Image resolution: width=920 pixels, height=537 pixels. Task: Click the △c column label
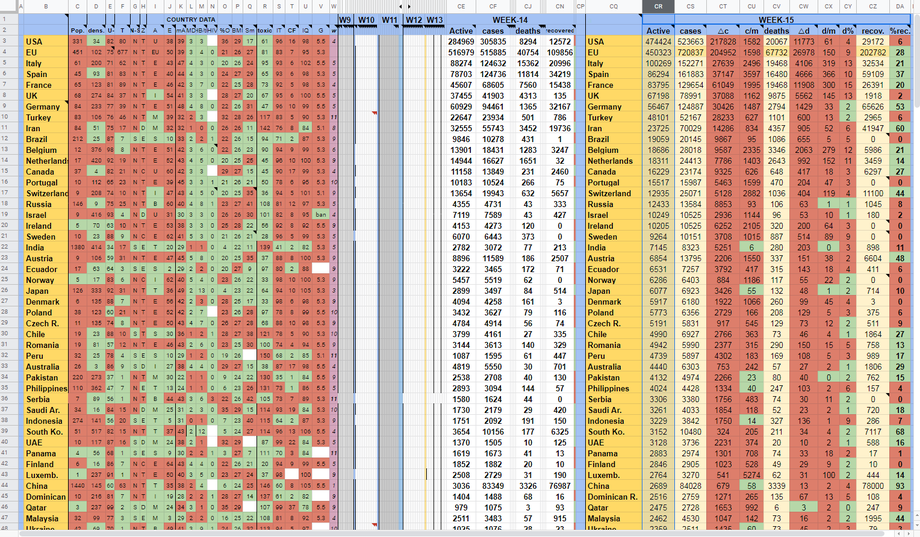click(723, 31)
